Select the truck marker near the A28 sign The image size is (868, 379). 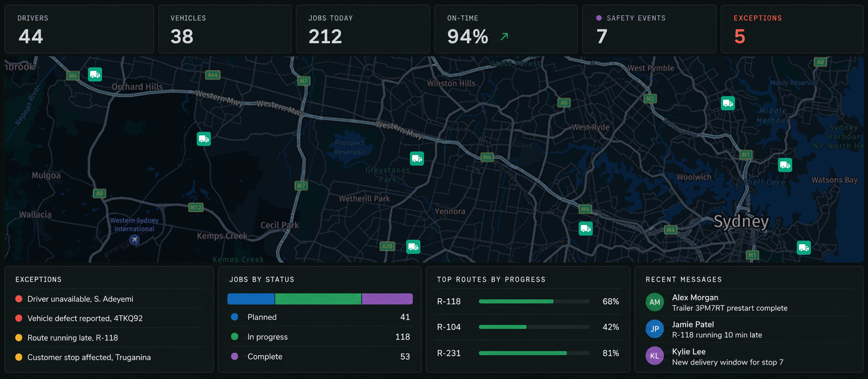[x=413, y=247]
